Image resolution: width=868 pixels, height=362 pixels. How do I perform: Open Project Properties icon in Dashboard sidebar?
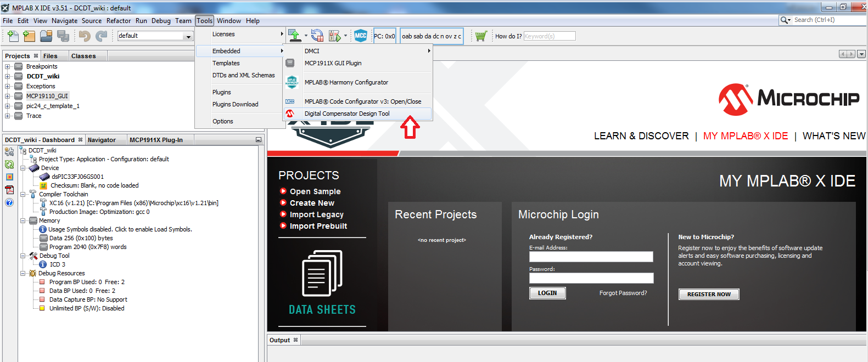point(9,152)
